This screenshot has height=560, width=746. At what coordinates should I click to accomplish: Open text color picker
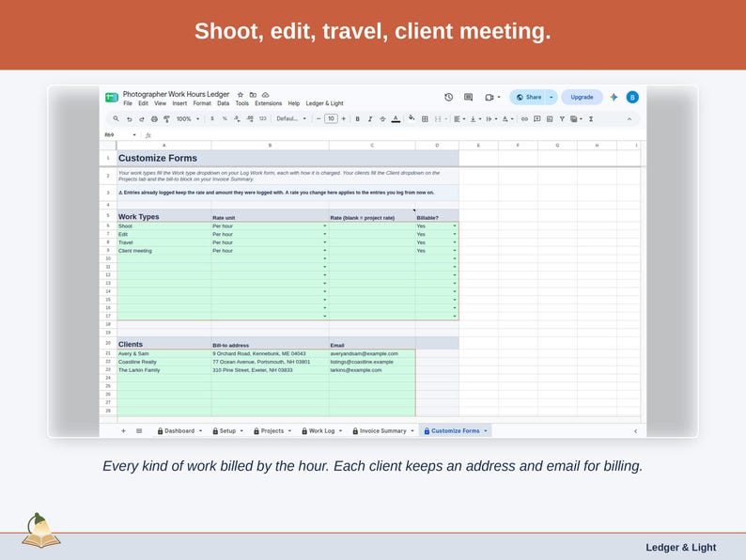tap(396, 119)
